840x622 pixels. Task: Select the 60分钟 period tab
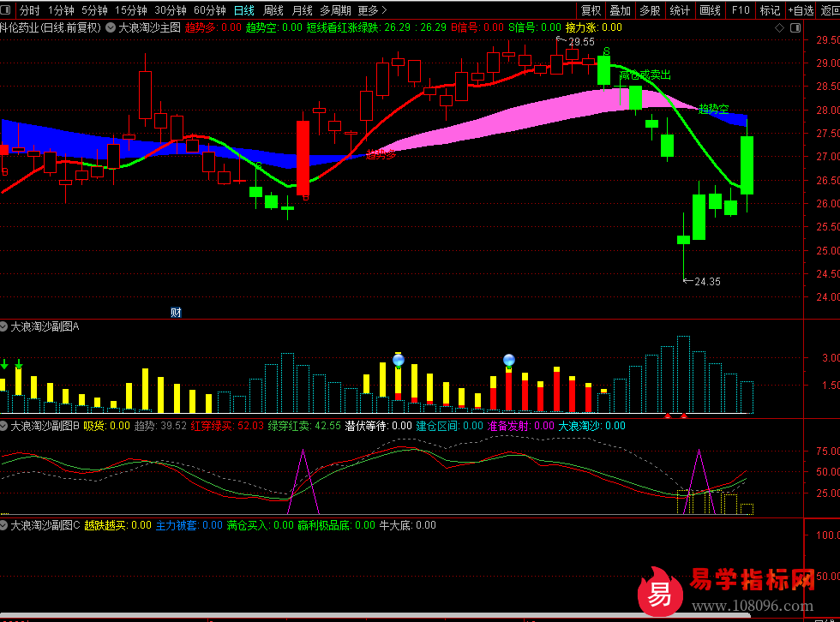pyautogui.click(x=210, y=10)
